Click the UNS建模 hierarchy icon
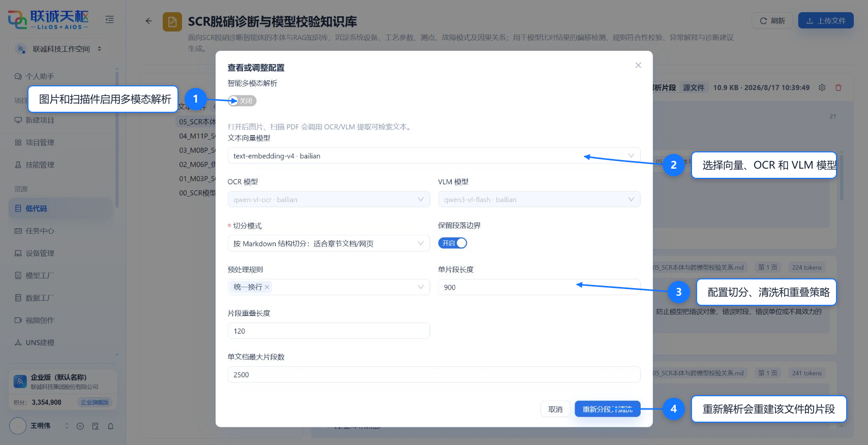The image size is (868, 445). pos(18,342)
